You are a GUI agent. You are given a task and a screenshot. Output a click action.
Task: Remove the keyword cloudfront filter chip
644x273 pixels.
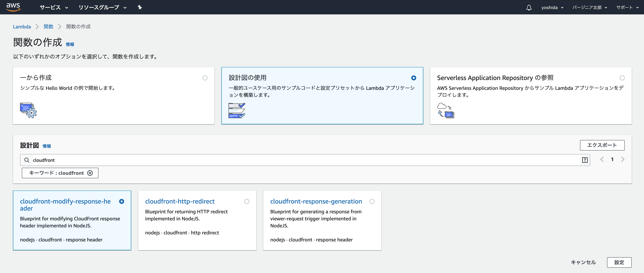click(x=90, y=173)
